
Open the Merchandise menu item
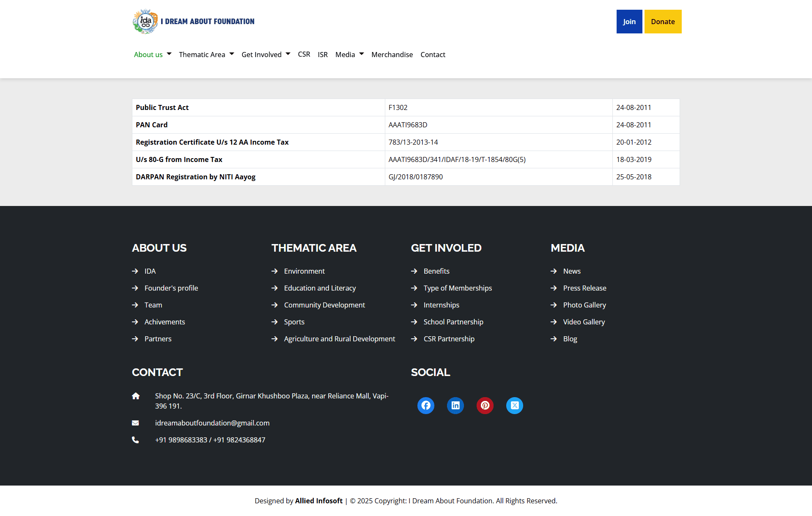pyautogui.click(x=392, y=55)
